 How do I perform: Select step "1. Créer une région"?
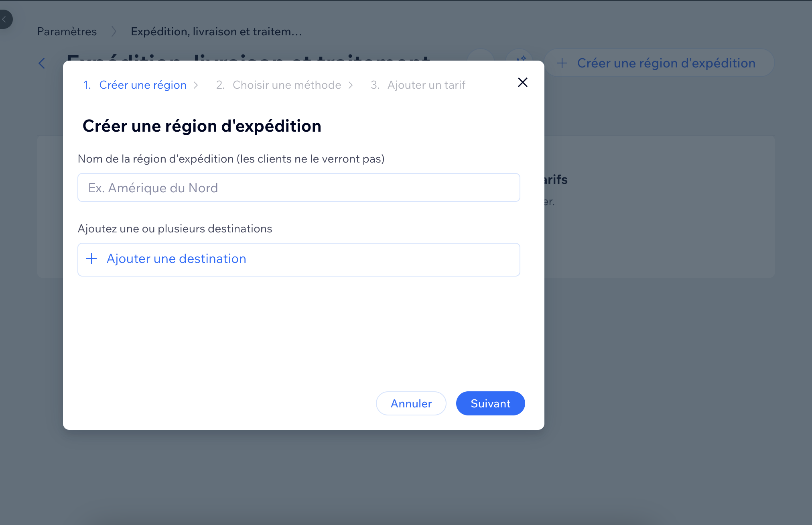point(135,85)
